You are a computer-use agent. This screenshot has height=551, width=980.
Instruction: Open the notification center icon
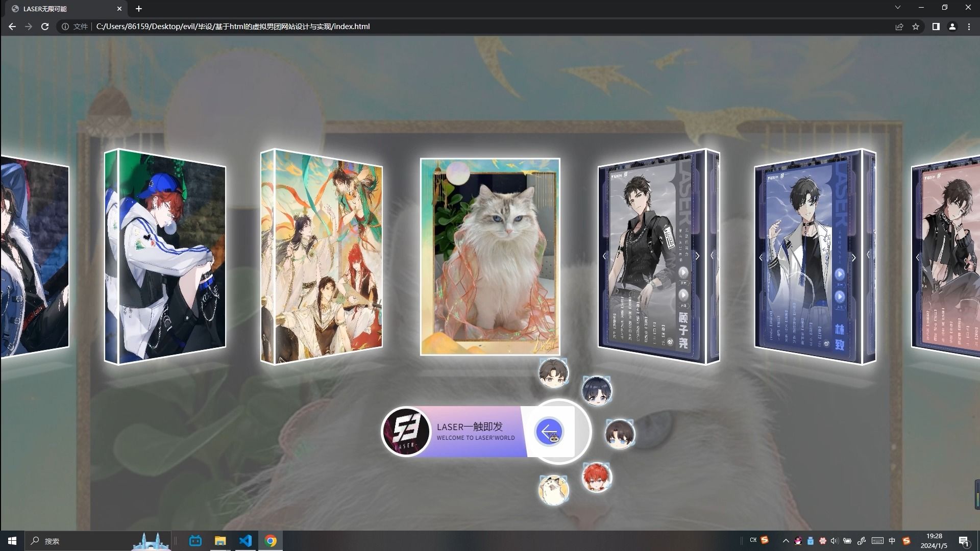pos(964,541)
